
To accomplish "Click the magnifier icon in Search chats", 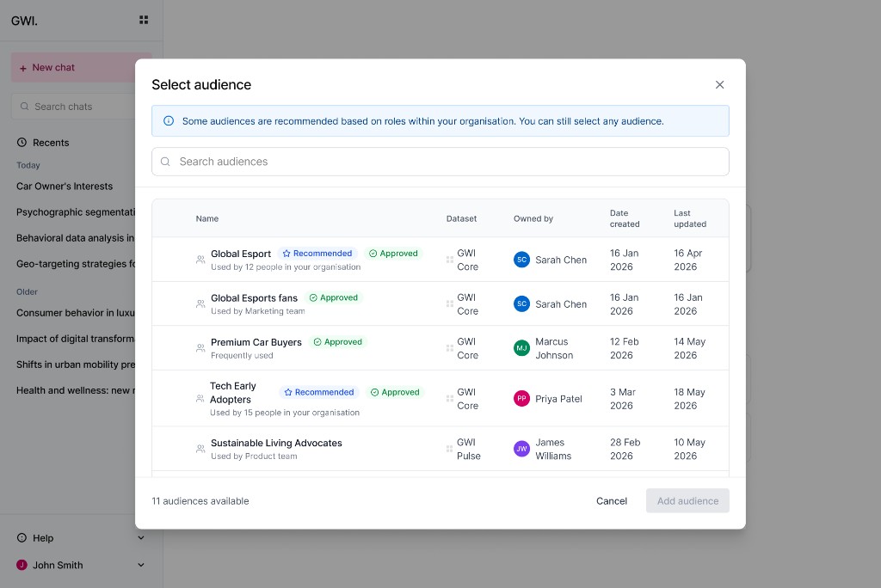I will (x=25, y=106).
